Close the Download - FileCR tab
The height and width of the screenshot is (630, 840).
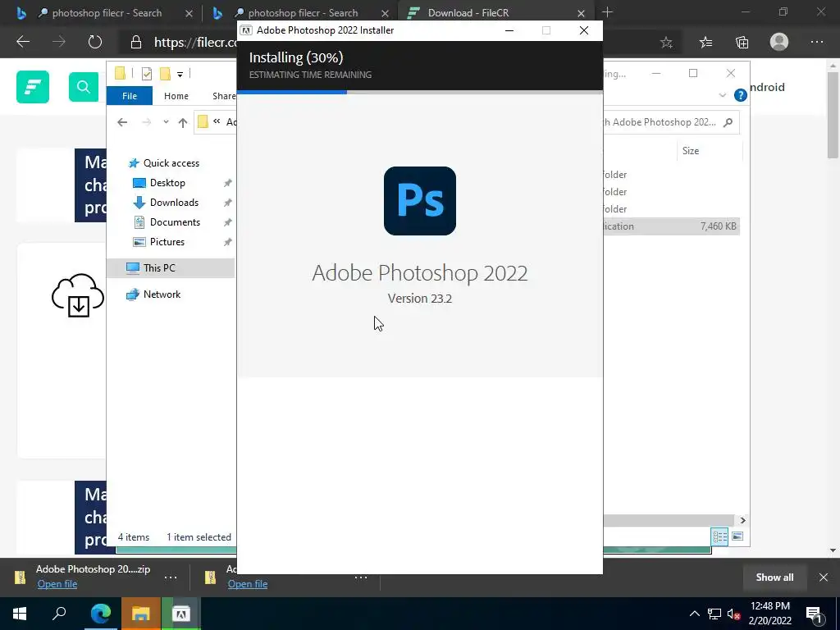582,13
